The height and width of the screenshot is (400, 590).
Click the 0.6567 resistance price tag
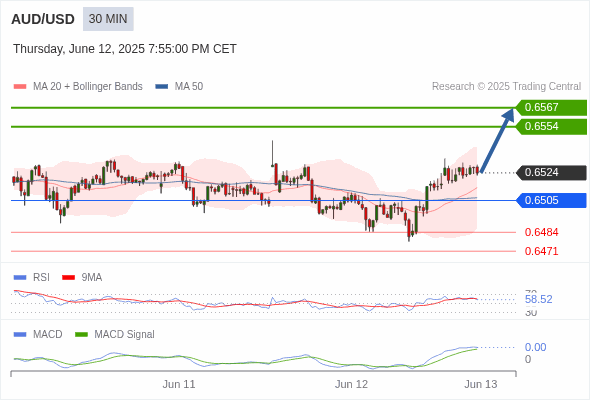(x=551, y=108)
